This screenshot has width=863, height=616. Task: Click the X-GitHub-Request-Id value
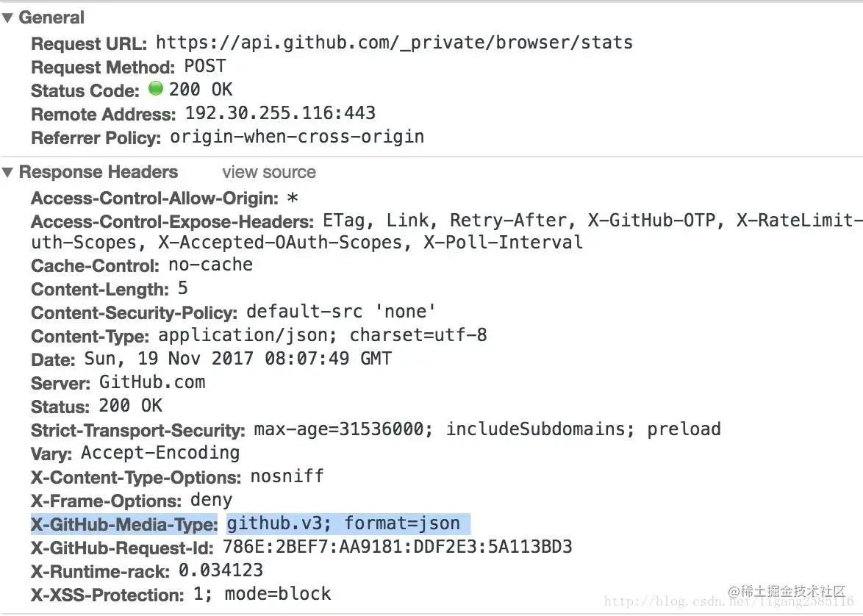click(393, 547)
